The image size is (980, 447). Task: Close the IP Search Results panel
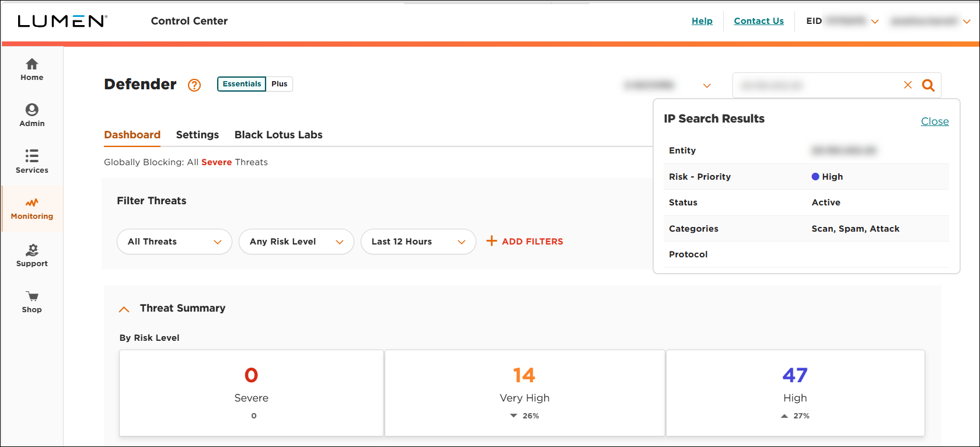(935, 121)
